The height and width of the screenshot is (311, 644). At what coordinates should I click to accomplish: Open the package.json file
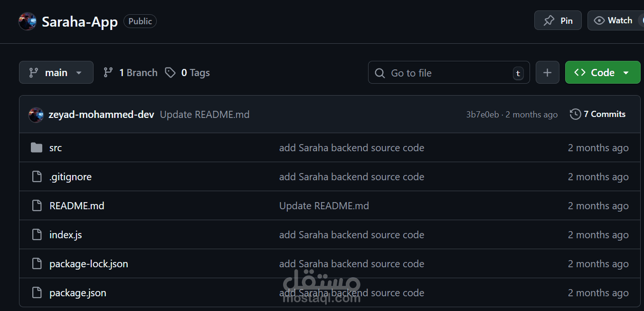click(x=78, y=293)
